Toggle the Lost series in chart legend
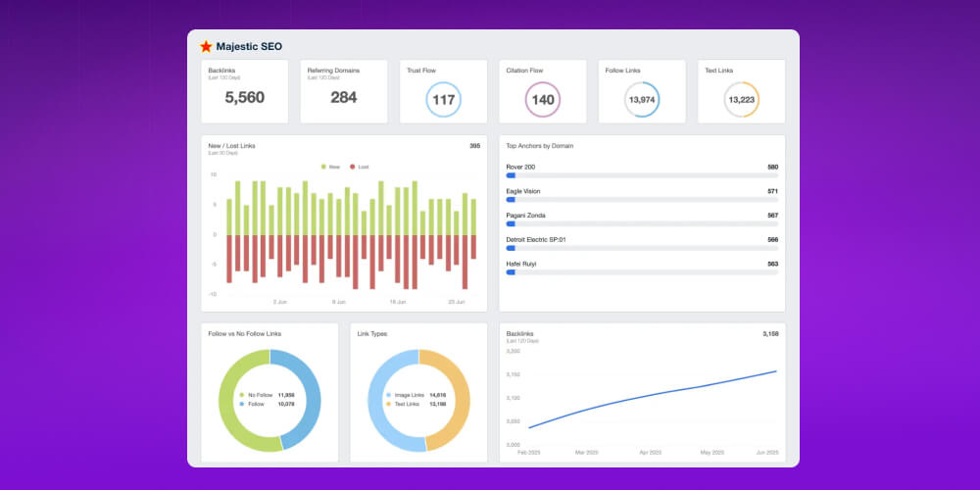 359,168
